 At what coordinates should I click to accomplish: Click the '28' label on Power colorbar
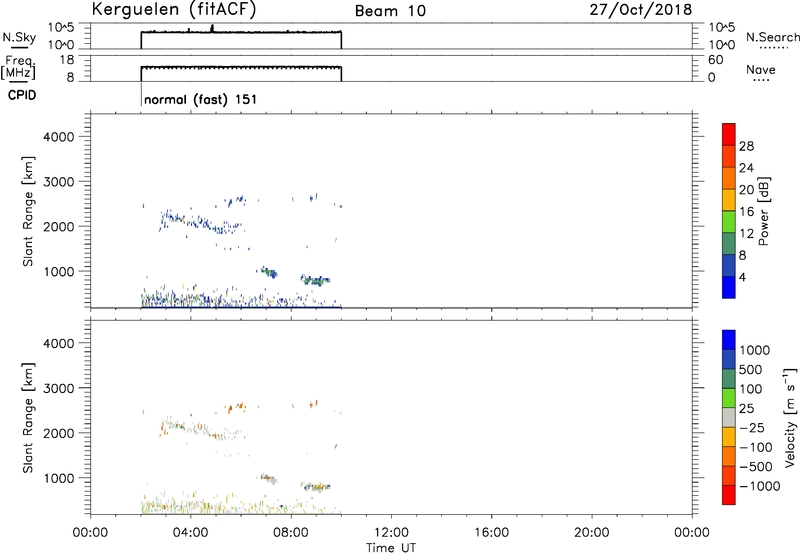tap(746, 146)
